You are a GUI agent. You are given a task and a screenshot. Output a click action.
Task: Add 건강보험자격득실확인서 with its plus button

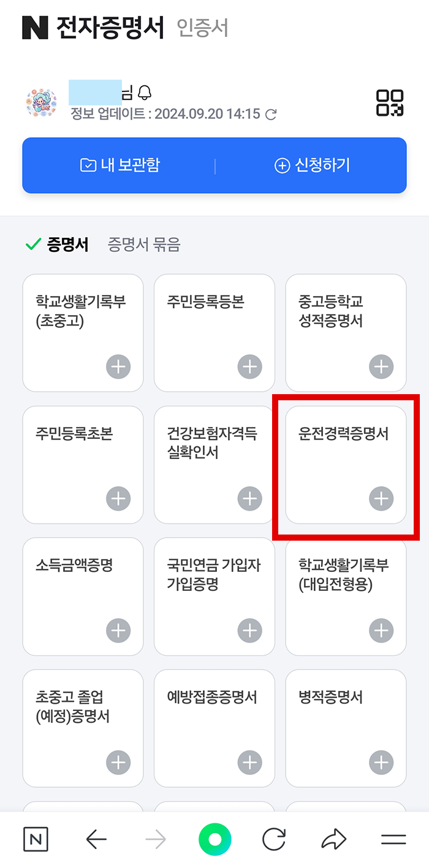(249, 498)
